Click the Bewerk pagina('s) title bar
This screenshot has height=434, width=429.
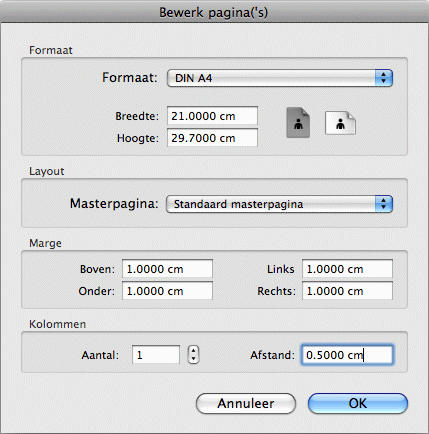coord(214,11)
